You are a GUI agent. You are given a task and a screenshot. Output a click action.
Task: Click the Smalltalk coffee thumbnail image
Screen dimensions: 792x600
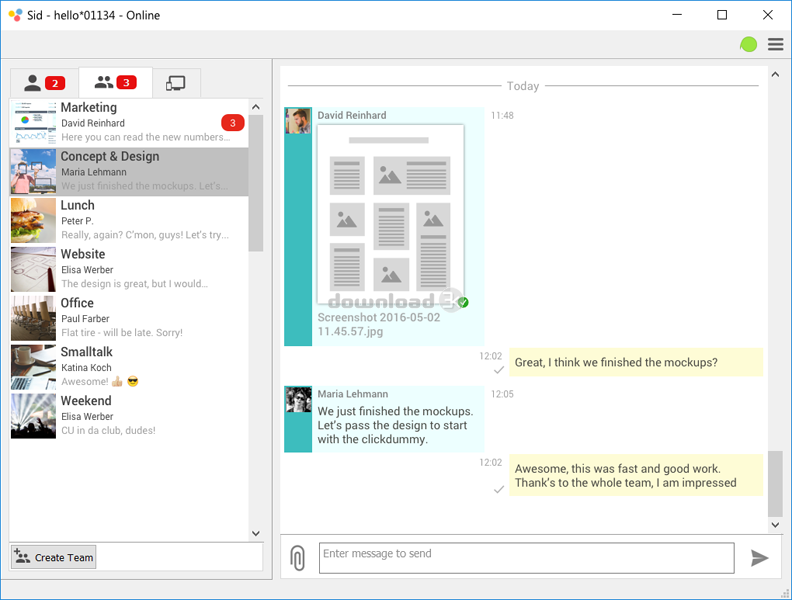pos(33,367)
